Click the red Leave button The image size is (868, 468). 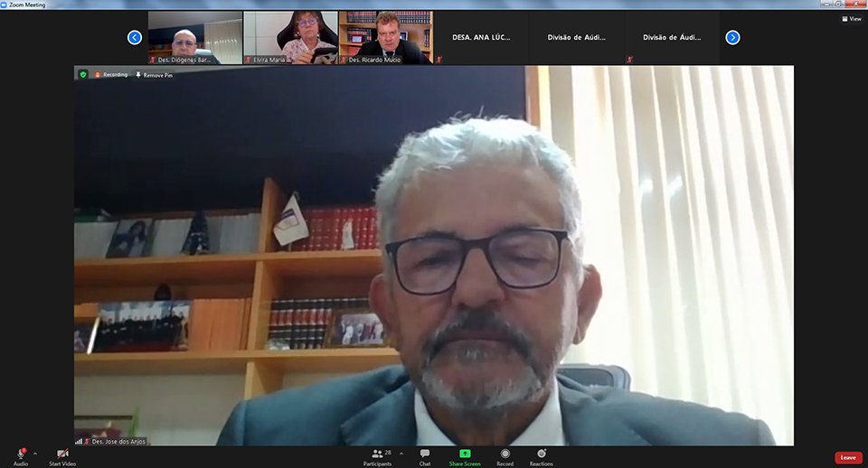click(x=847, y=457)
